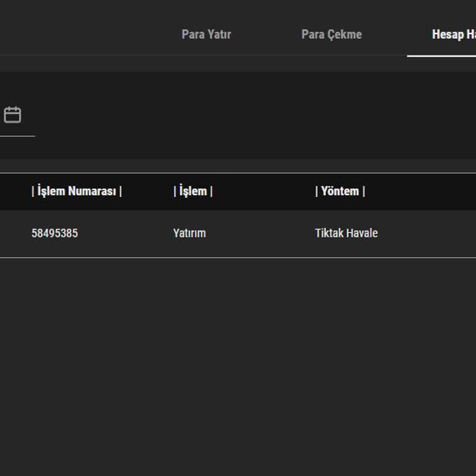Click the Yöntem column header

pyautogui.click(x=340, y=192)
